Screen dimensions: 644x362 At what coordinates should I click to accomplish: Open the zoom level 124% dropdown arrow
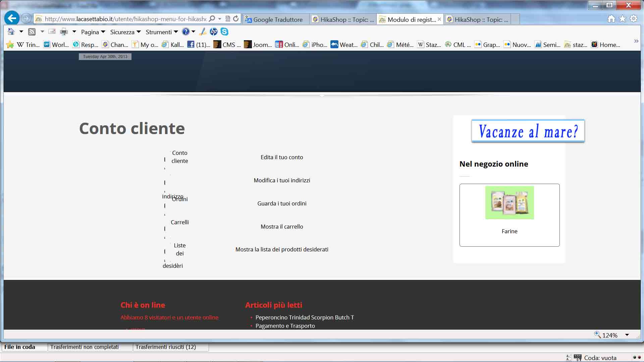pos(627,335)
